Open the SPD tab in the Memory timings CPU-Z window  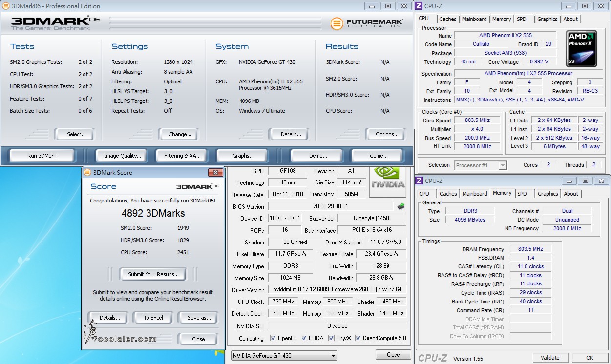(x=522, y=194)
